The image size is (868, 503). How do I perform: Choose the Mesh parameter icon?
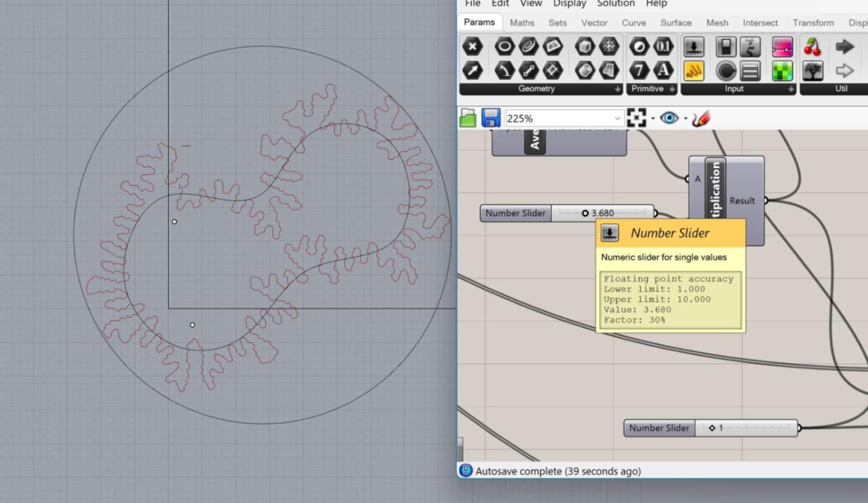click(609, 47)
